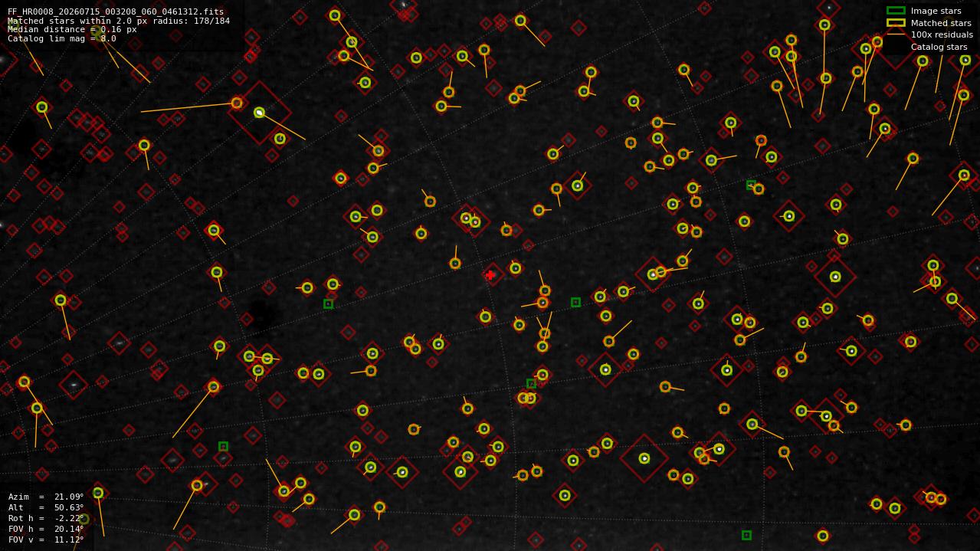Image resolution: width=980 pixels, height=551 pixels.
Task: Click the Rot h -2.22° readout
Action: (46, 518)
